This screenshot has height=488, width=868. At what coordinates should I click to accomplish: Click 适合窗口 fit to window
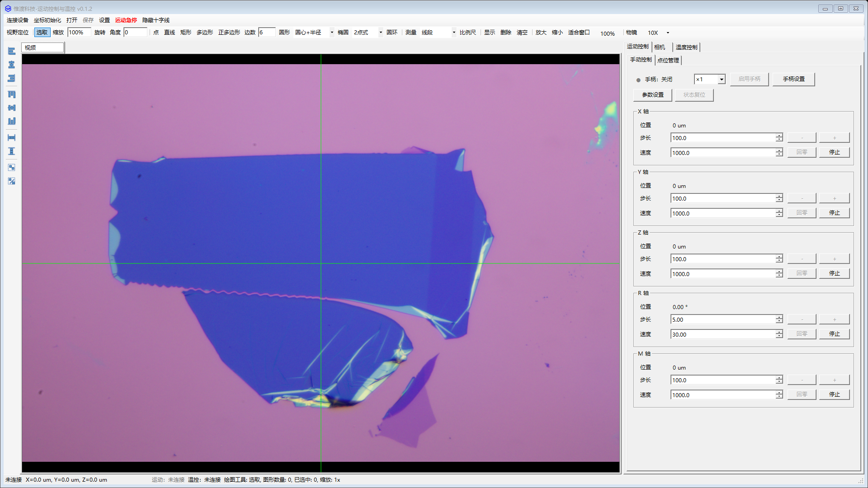(x=579, y=33)
